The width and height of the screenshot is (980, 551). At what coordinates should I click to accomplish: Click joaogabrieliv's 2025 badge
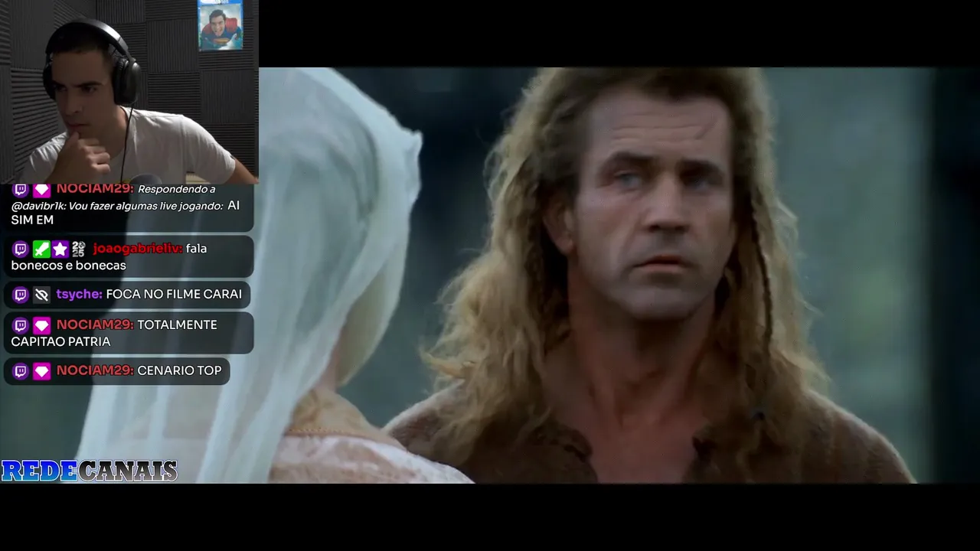tap(79, 249)
